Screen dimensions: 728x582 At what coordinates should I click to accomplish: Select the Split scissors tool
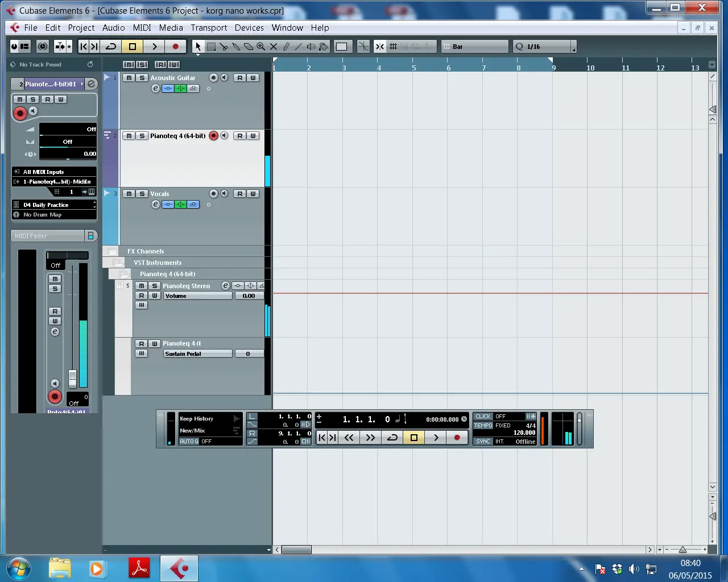point(224,47)
